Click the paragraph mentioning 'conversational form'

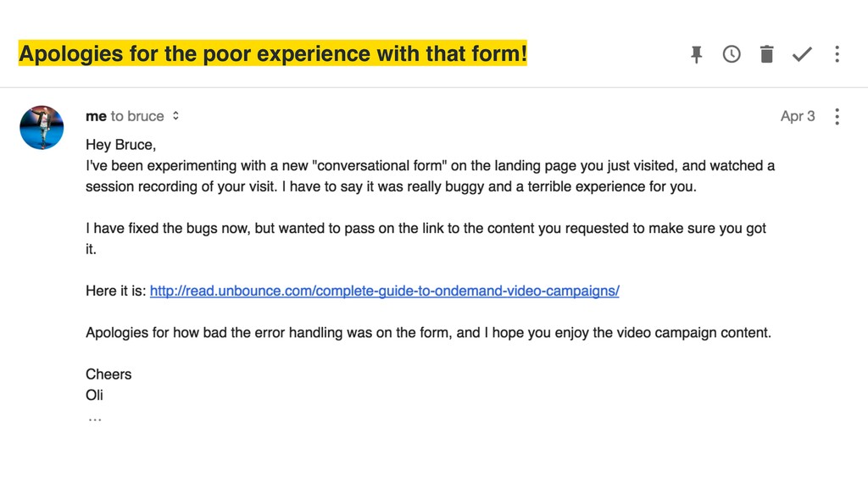click(x=430, y=176)
